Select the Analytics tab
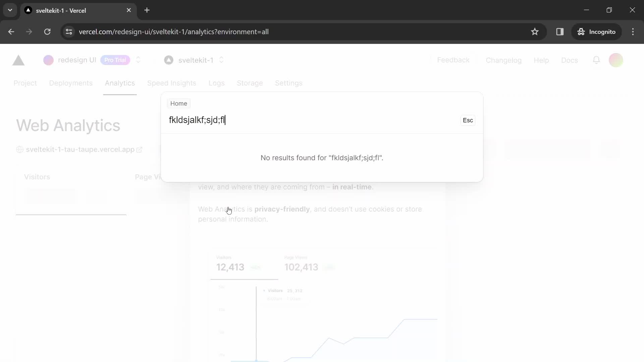 (x=120, y=83)
